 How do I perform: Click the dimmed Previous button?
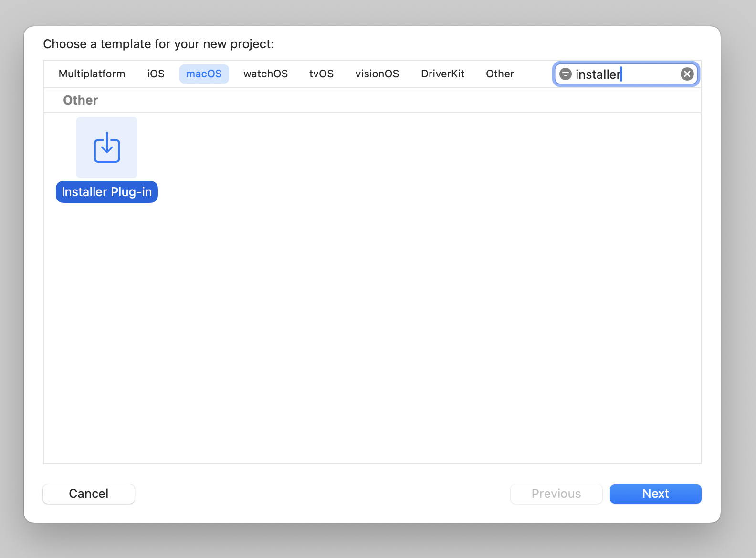[x=556, y=494]
